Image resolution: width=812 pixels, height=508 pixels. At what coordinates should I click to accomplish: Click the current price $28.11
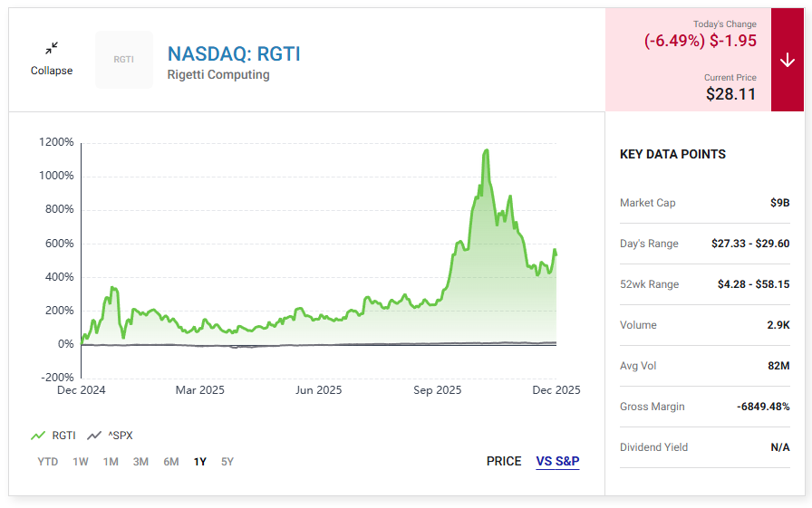point(730,94)
